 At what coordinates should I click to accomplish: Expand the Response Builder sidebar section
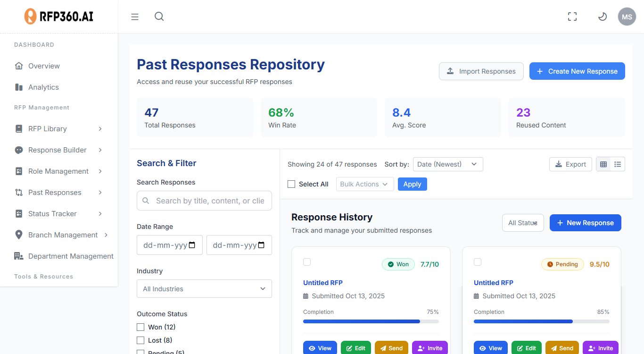pyautogui.click(x=57, y=150)
